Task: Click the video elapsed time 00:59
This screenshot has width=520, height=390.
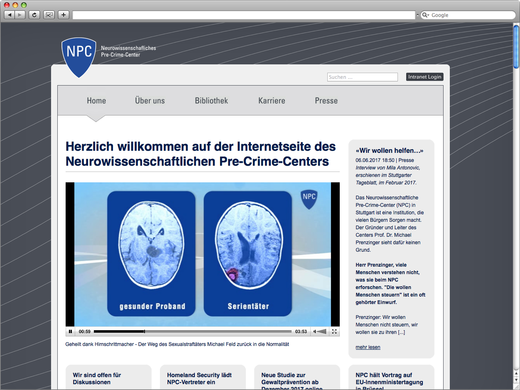Action: [84, 331]
